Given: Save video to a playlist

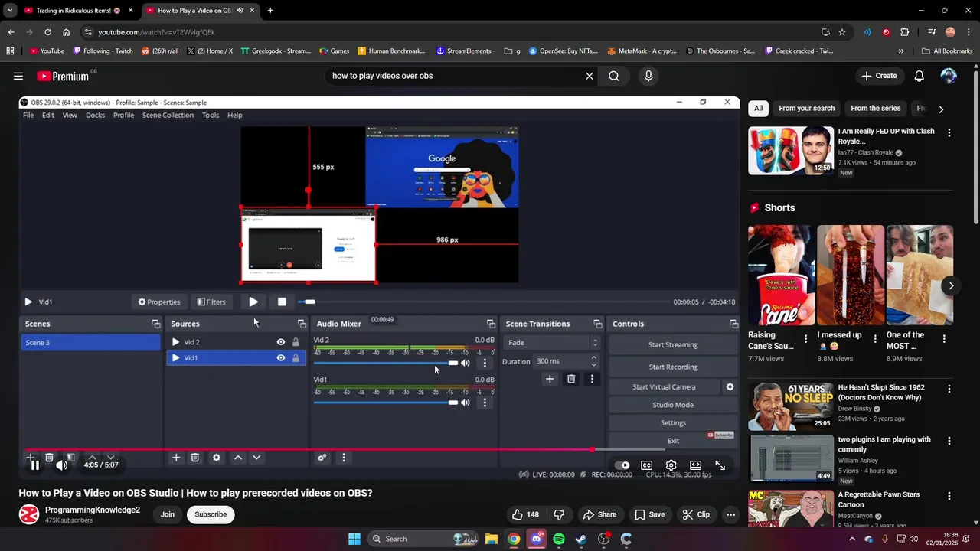Looking at the screenshot, I should 649,514.
